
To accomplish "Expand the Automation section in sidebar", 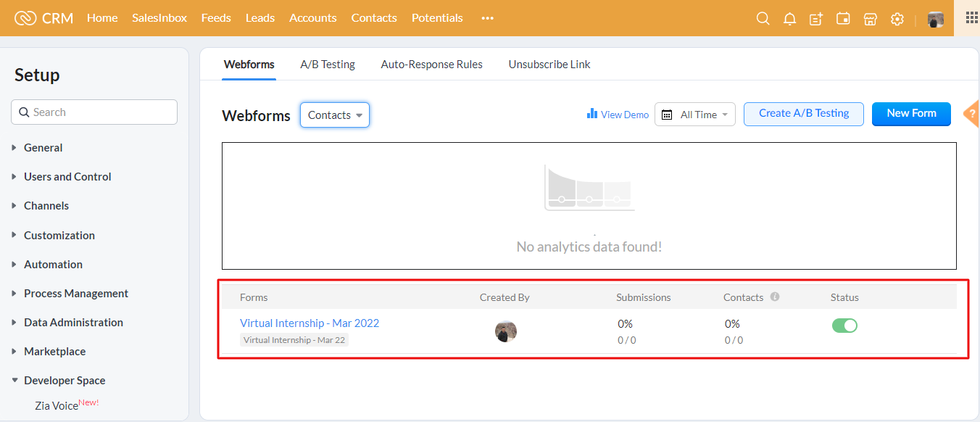I will pos(53,265).
